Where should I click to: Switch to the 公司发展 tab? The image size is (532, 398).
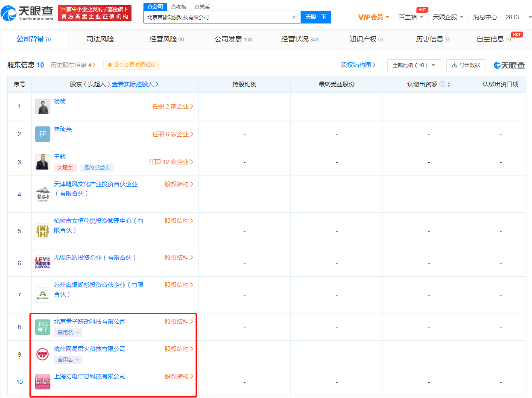233,39
